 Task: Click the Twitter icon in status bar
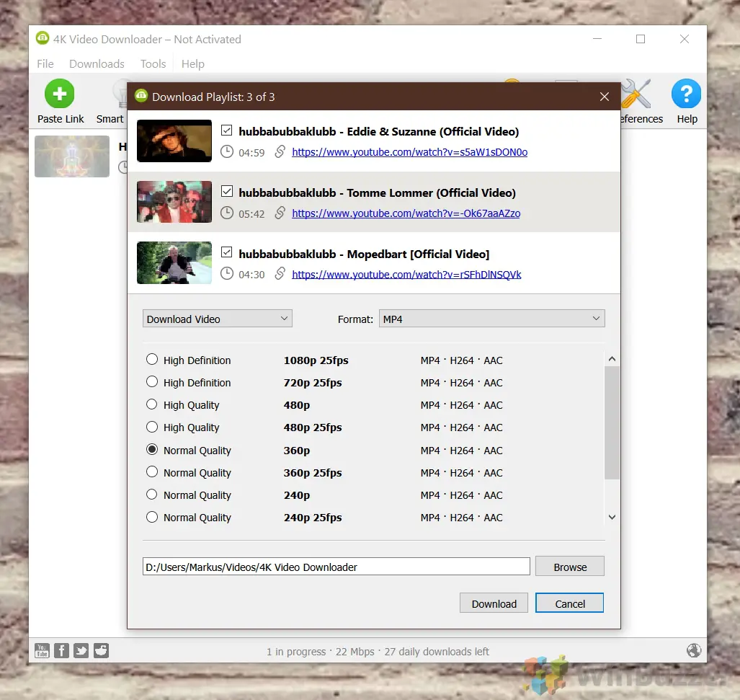(81, 651)
